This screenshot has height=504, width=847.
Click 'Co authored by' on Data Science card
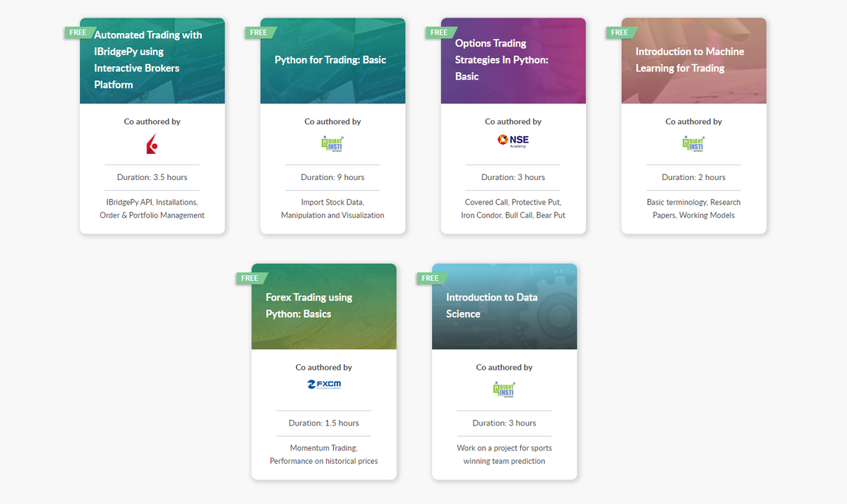pos(504,367)
